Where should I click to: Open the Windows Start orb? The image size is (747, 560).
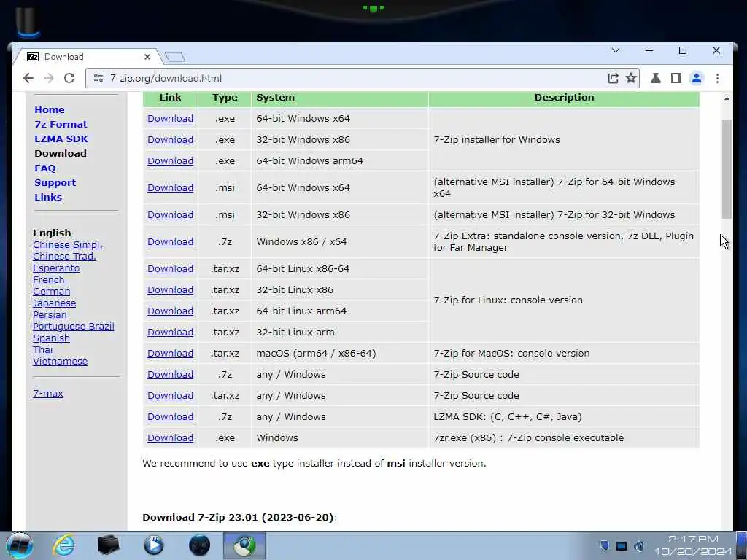coord(20,545)
